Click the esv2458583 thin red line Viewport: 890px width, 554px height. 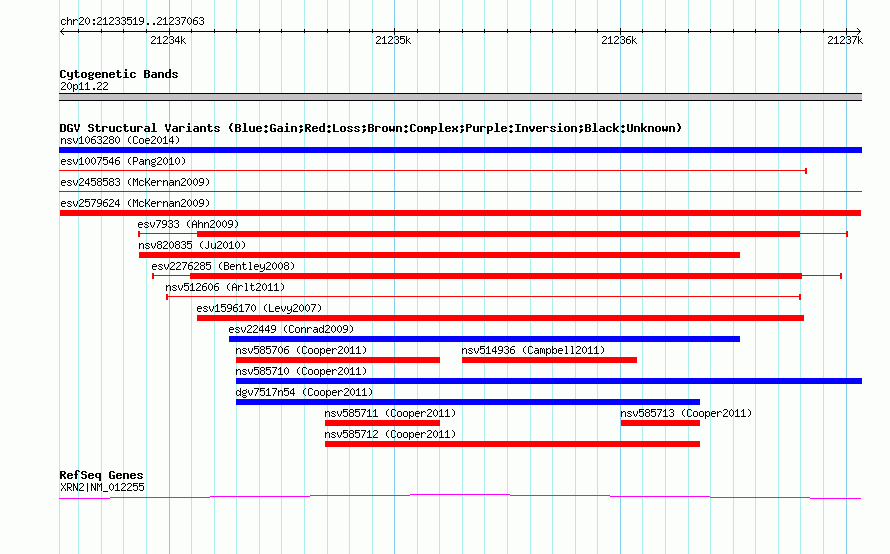pos(460,192)
